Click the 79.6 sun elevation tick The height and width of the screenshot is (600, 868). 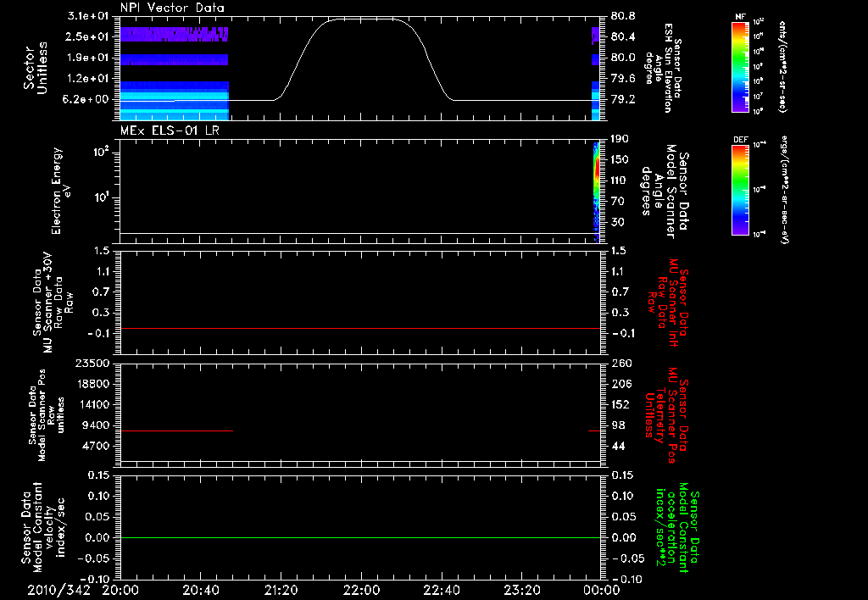click(x=623, y=79)
